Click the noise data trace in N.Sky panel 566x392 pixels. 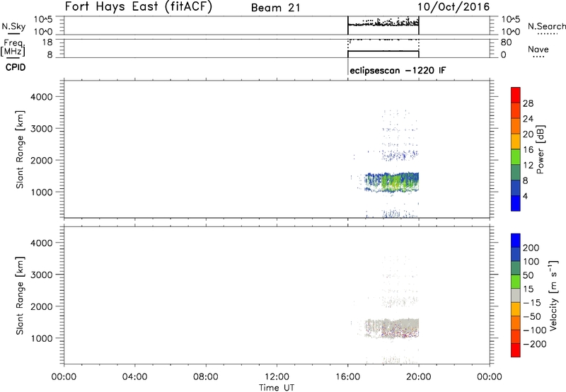pos(383,23)
